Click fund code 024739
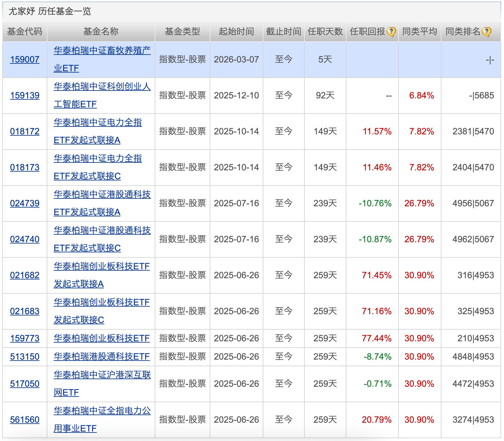The image size is (504, 441). pos(25,203)
